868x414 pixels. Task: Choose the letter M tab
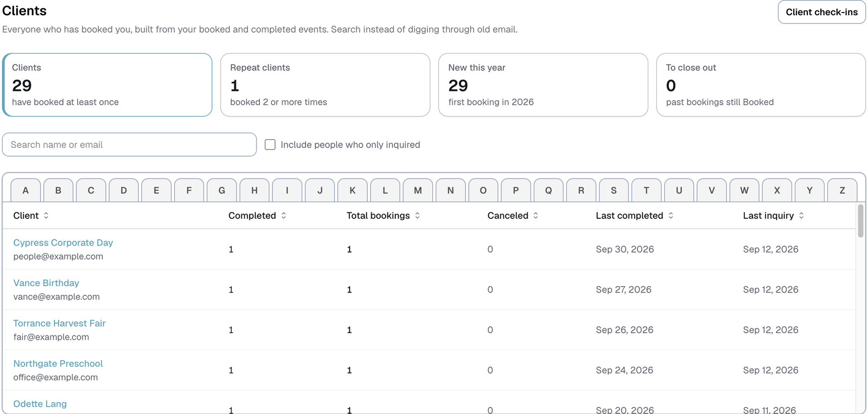point(418,190)
